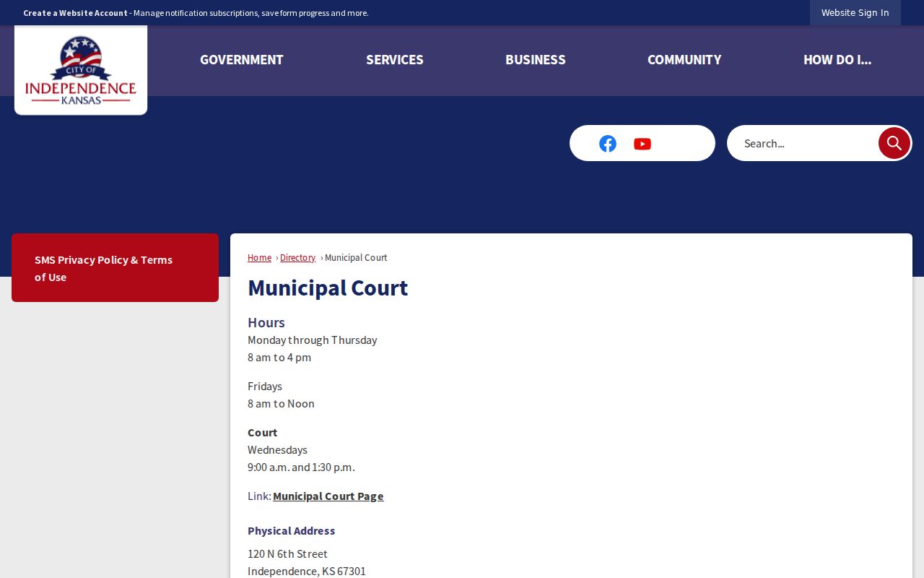Click Create a Website Account link
Viewport: 924px width, 578px height.
[x=75, y=13]
